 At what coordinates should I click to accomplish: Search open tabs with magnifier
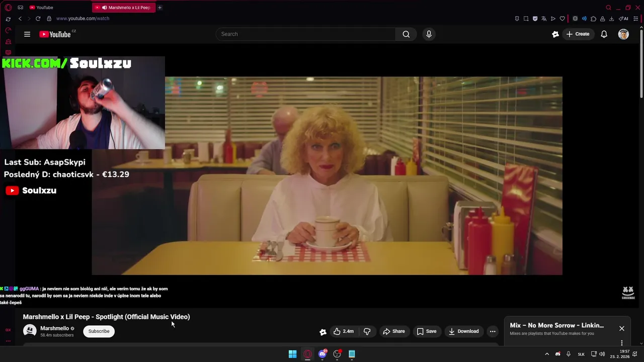coord(608,8)
